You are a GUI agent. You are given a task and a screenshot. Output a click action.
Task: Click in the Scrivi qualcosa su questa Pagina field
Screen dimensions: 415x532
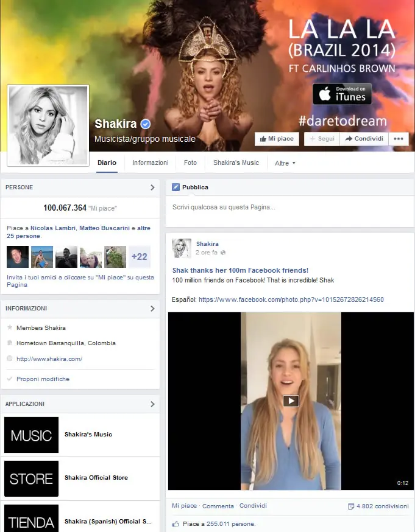[290, 211]
